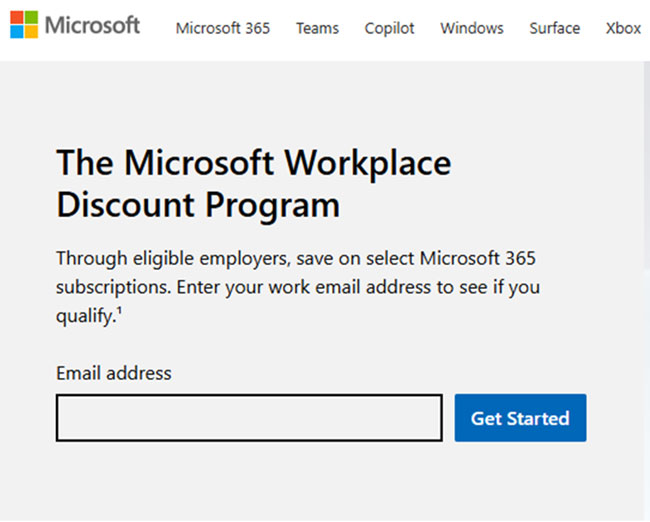Choose Xbox in the top navigation

coord(623,28)
